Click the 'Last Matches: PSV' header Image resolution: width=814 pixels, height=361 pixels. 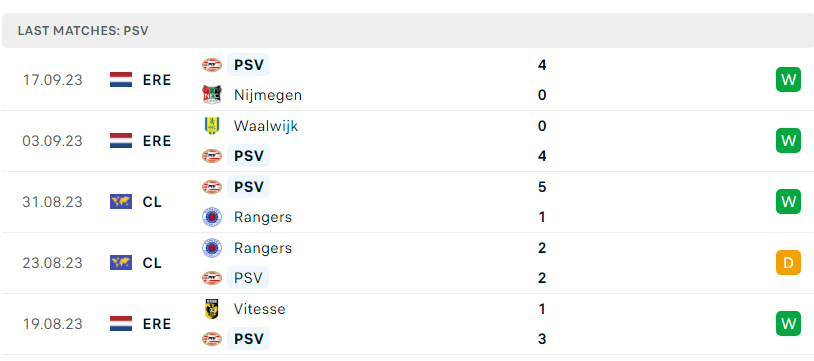(x=83, y=31)
